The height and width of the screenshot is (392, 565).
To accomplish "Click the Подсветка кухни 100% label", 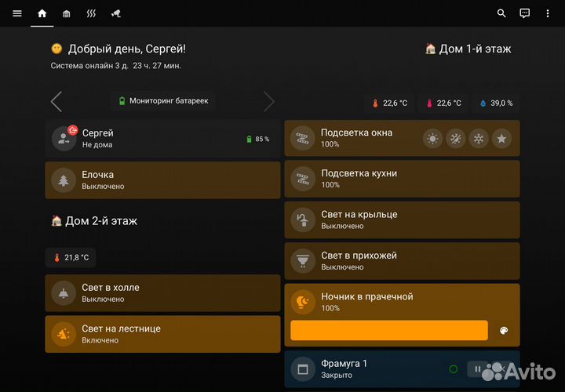I will tap(330, 185).
